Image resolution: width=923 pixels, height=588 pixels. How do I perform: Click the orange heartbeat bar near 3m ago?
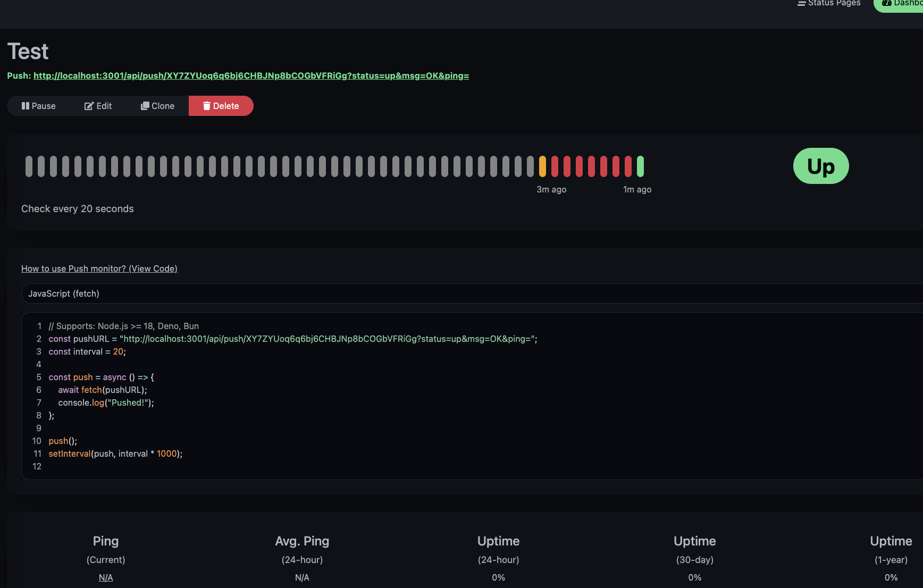[542, 165]
